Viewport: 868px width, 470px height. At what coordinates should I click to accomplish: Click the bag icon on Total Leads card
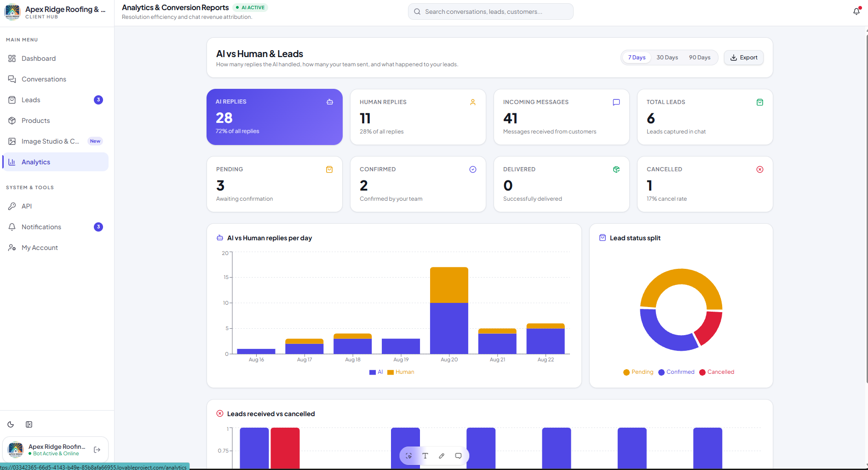[x=760, y=102]
